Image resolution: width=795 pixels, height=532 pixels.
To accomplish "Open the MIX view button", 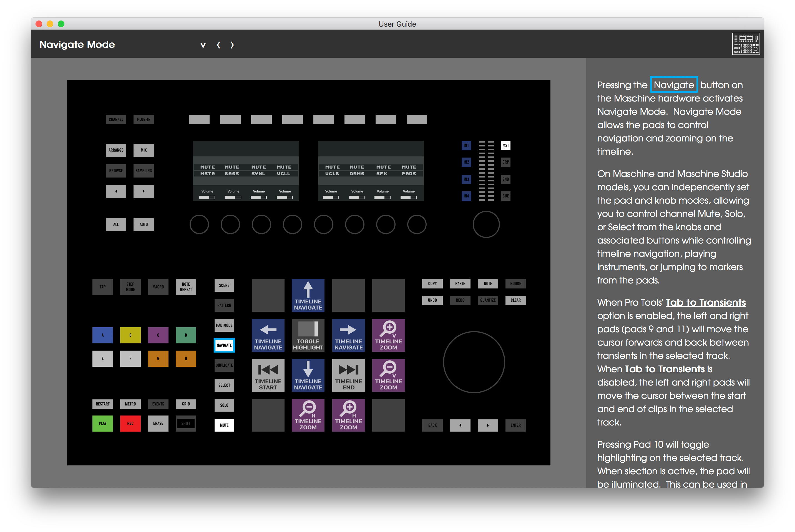I will [x=144, y=150].
